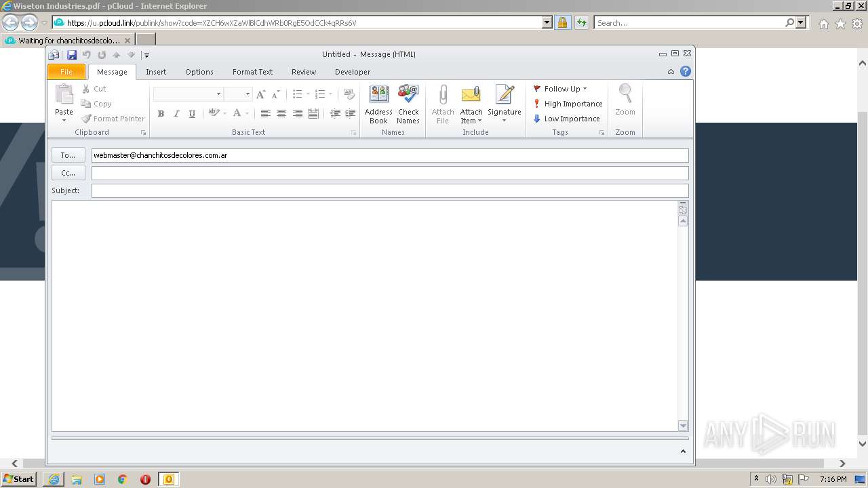Open the Attach Item menu
The height and width of the screenshot is (488, 868).
point(471,104)
